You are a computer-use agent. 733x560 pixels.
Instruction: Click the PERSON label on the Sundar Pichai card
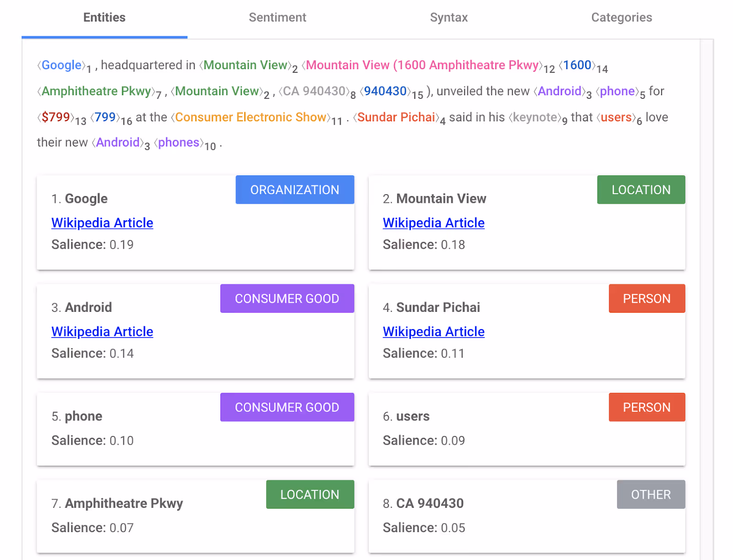(x=646, y=299)
